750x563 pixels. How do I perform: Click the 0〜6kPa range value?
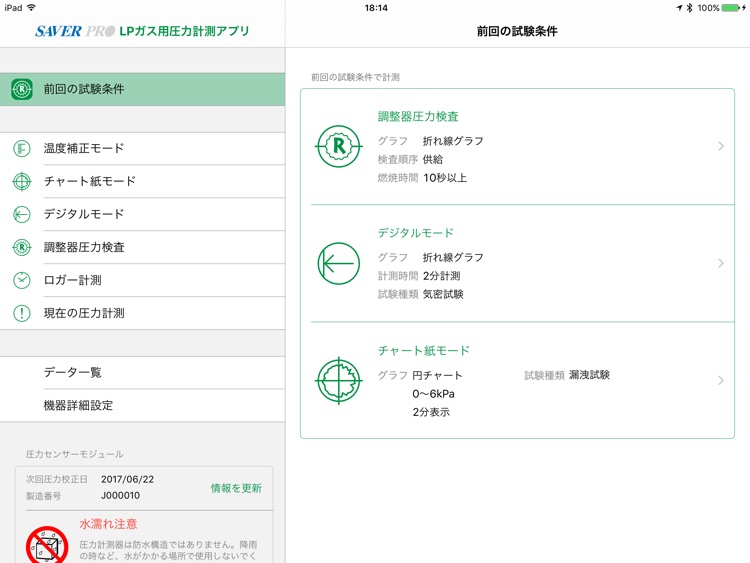click(x=433, y=394)
